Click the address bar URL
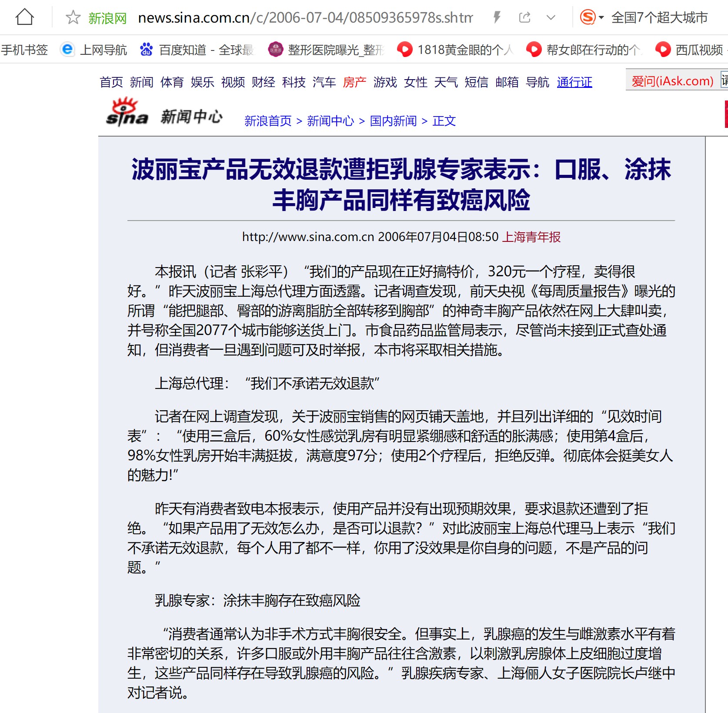Screen dimensions: 728x713 (305, 18)
